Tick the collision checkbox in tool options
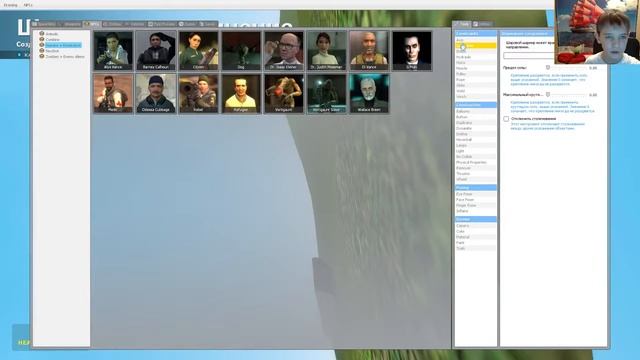The height and width of the screenshot is (360, 640). point(506,119)
